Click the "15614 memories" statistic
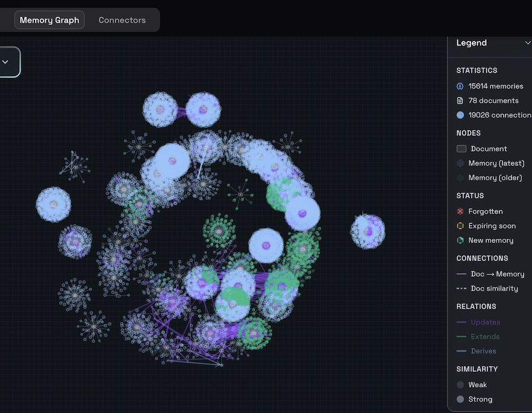 pos(496,86)
